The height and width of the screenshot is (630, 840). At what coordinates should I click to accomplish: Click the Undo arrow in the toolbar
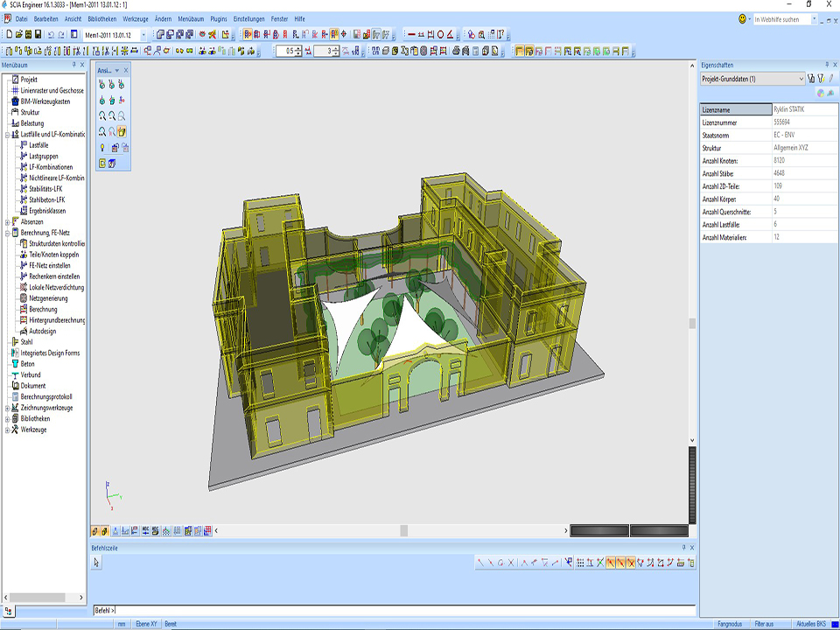pos(51,34)
